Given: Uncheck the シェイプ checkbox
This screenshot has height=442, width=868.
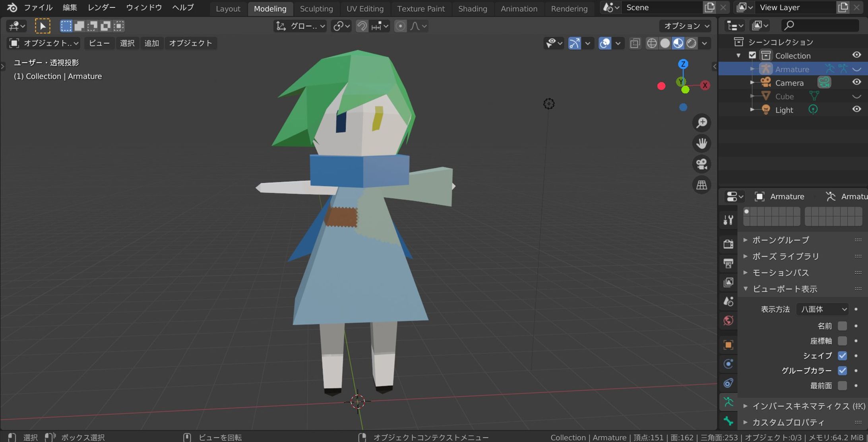Looking at the screenshot, I should (x=842, y=356).
